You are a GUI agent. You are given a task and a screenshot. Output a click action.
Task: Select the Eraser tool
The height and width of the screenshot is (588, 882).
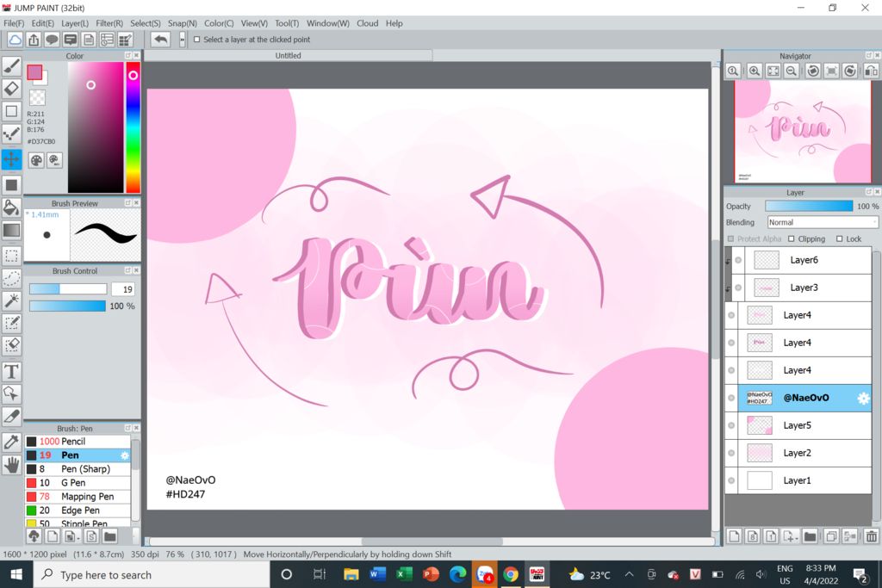point(12,89)
